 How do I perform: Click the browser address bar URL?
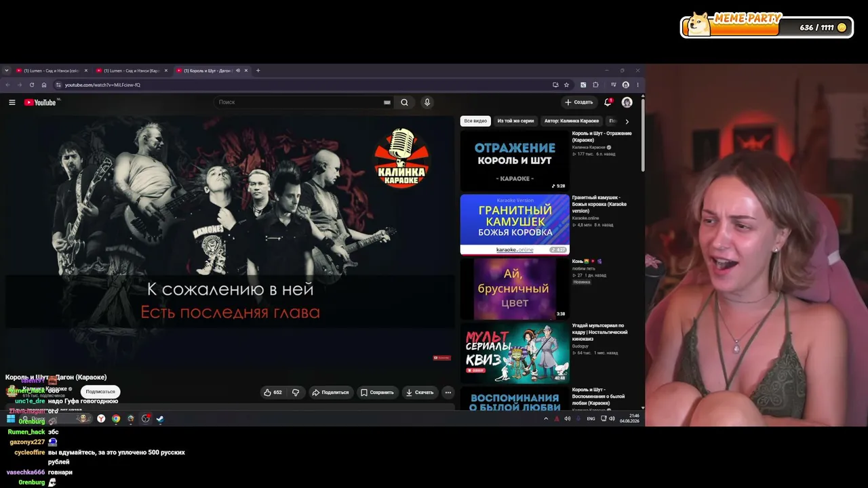pos(102,85)
